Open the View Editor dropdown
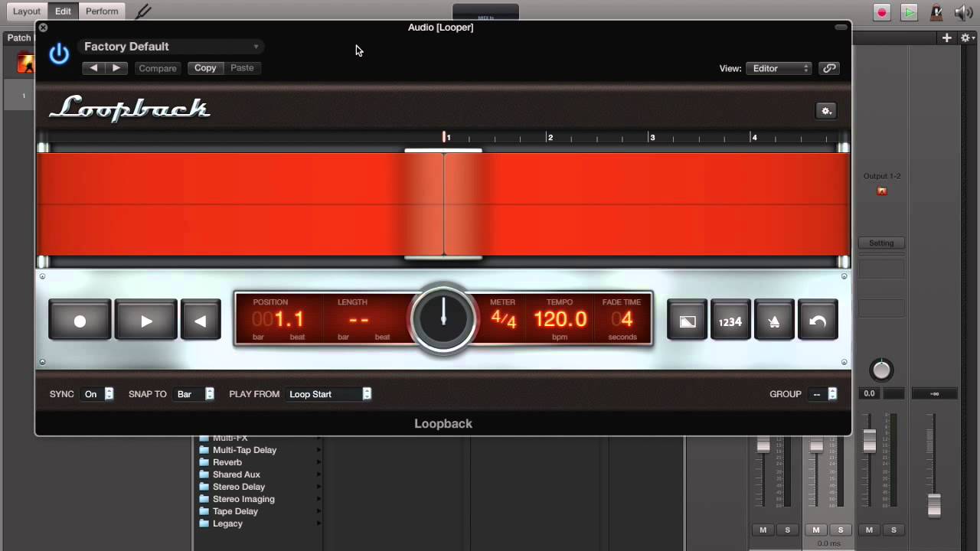This screenshot has height=551, width=980. tap(779, 68)
